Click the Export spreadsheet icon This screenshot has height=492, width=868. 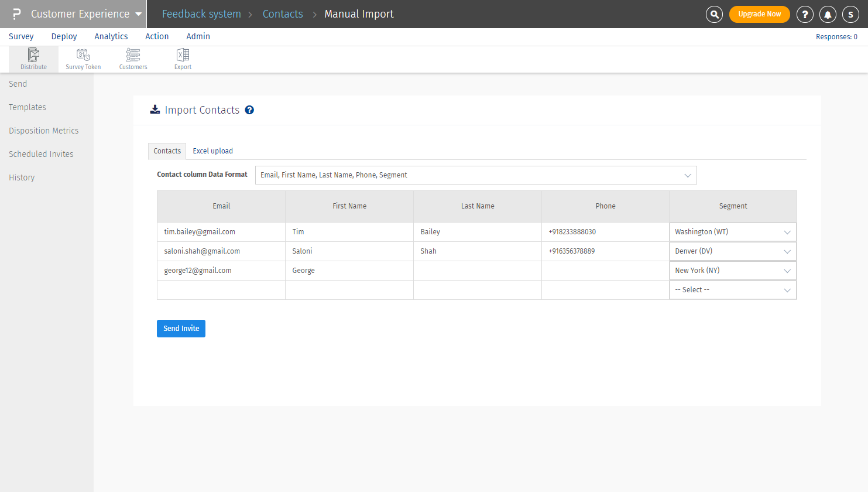pyautogui.click(x=183, y=55)
